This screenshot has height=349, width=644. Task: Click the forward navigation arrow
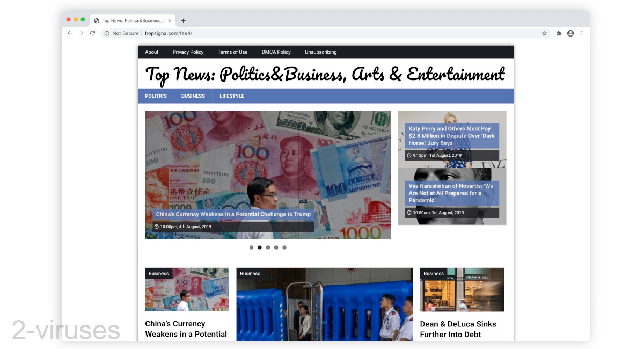point(80,33)
